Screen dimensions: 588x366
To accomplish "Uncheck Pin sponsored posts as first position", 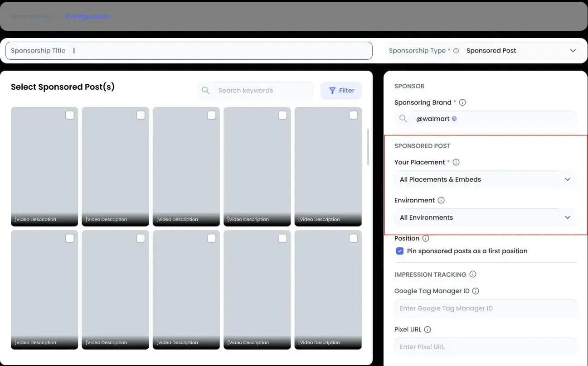I will [x=400, y=251].
